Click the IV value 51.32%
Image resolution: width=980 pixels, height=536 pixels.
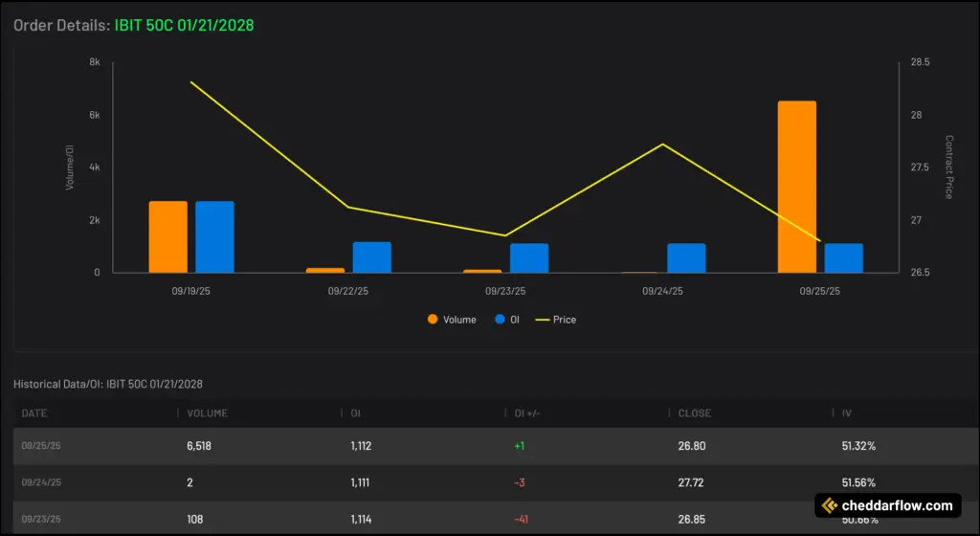[858, 446]
